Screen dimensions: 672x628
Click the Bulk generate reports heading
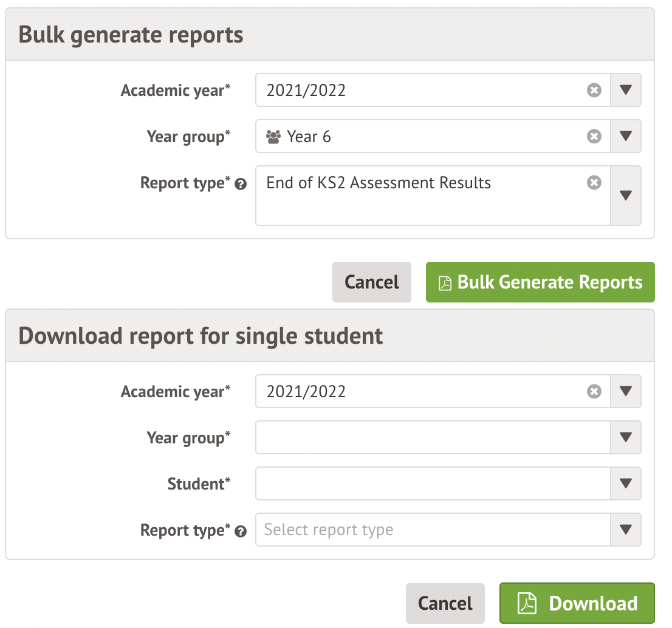(x=131, y=35)
